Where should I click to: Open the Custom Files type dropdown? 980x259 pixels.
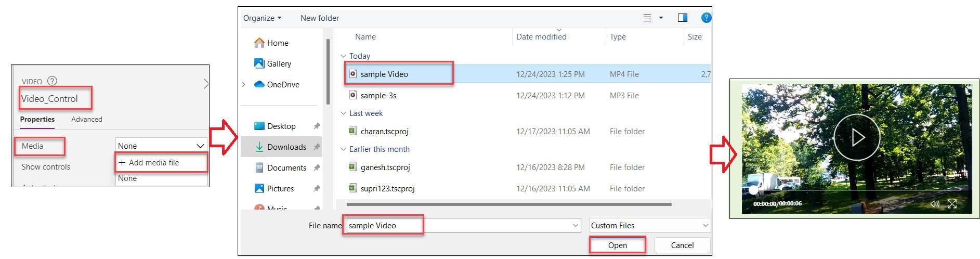649,225
